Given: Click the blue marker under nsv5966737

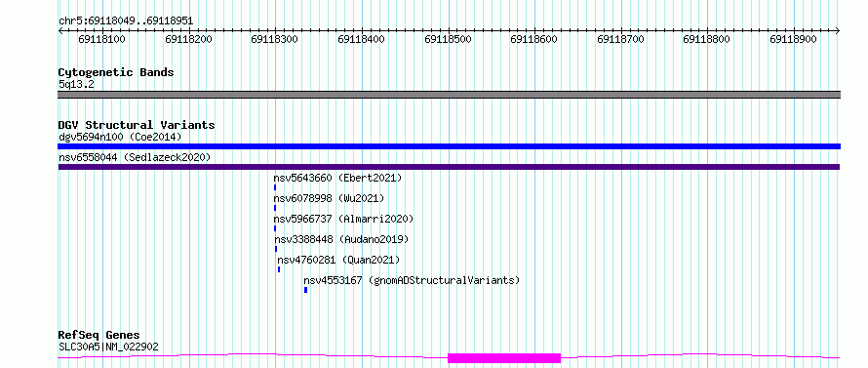Looking at the screenshot, I should [275, 228].
